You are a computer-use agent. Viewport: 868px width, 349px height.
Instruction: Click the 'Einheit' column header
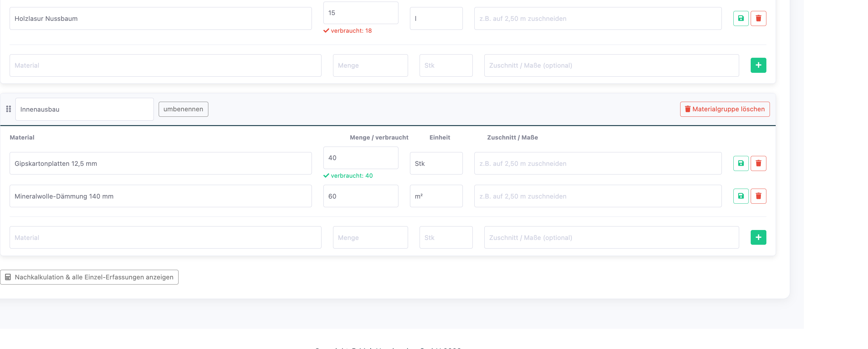click(x=440, y=137)
